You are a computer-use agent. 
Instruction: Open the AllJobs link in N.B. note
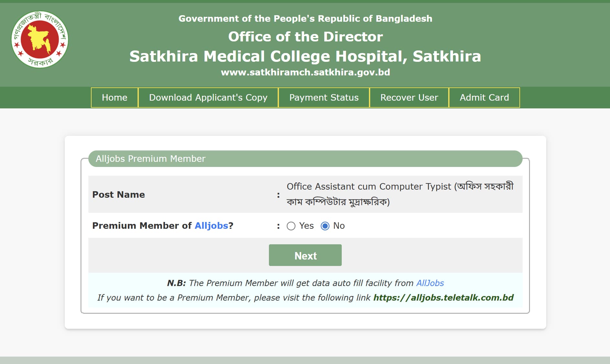pyautogui.click(x=430, y=283)
